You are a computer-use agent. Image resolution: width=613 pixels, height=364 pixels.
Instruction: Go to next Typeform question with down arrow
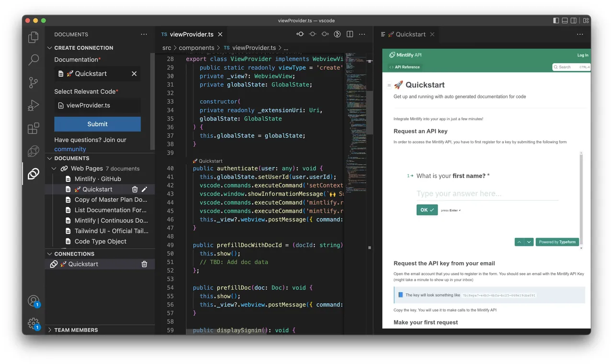529,242
